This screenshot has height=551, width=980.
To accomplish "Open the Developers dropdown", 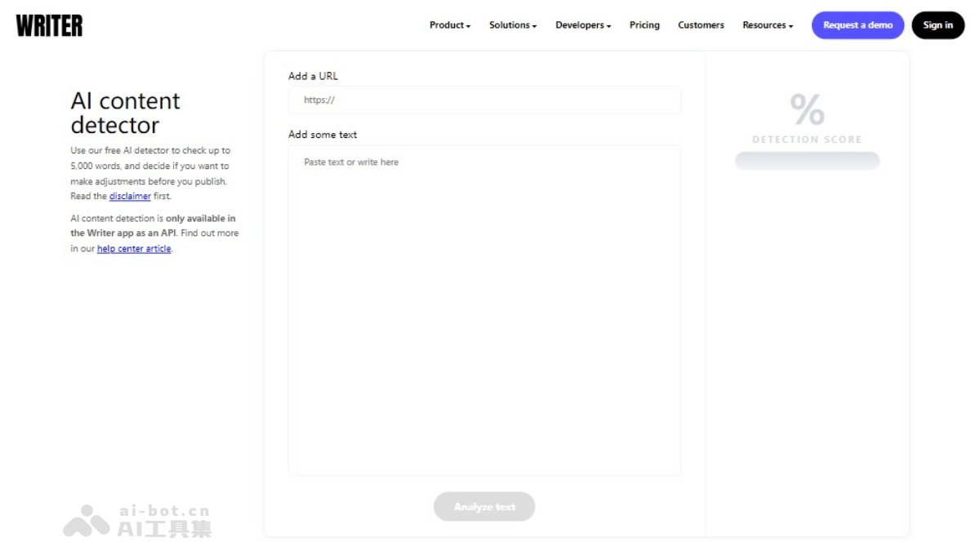I will click(580, 25).
